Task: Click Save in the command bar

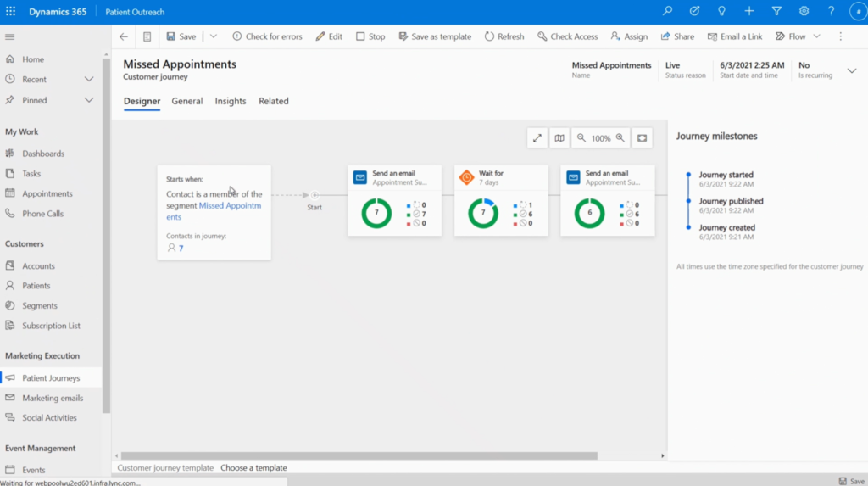Action: 181,36
